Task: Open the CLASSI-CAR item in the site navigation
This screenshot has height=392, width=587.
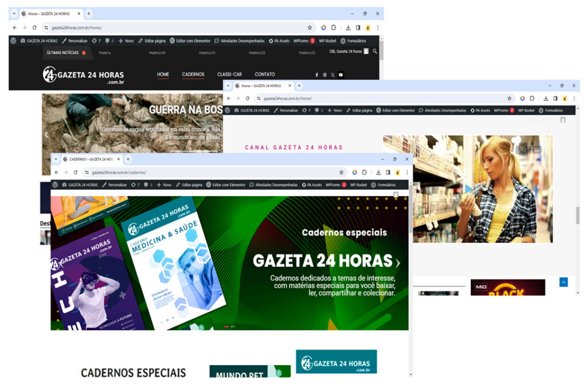Action: coord(229,75)
